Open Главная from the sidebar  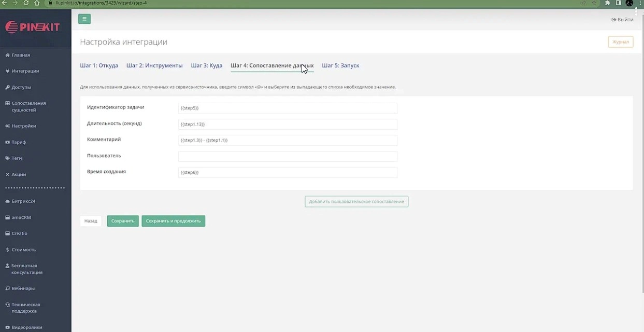click(21, 55)
